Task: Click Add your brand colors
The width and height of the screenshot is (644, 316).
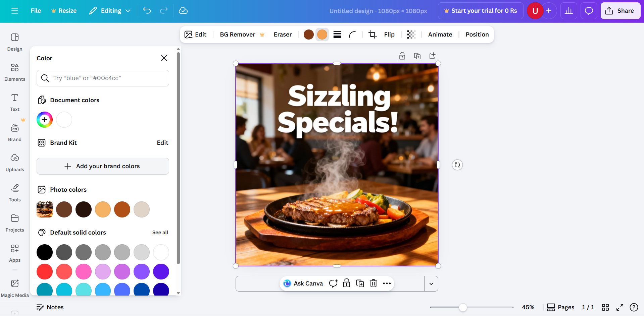Action: pos(103,166)
